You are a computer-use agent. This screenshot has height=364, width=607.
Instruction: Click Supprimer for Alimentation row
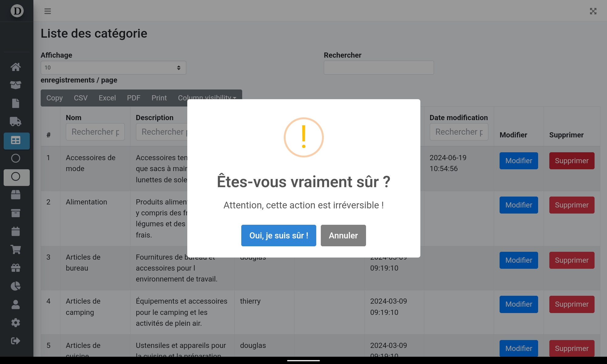click(571, 205)
